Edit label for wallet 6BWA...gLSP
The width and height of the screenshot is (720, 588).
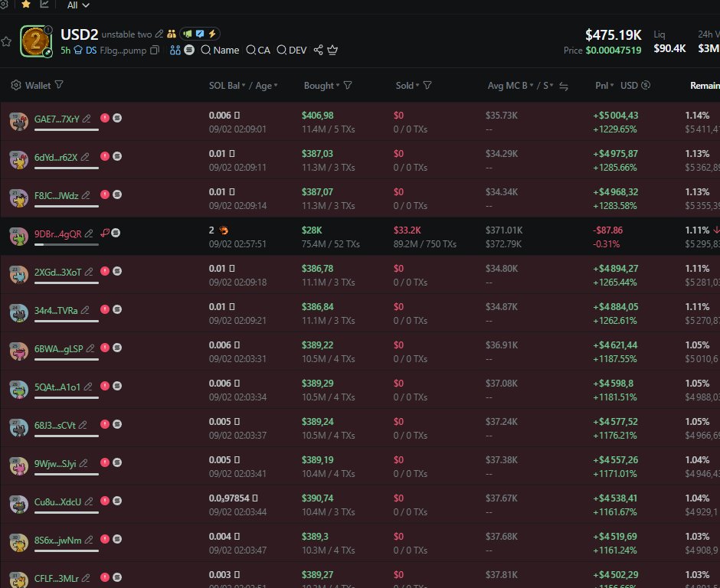click(90, 348)
